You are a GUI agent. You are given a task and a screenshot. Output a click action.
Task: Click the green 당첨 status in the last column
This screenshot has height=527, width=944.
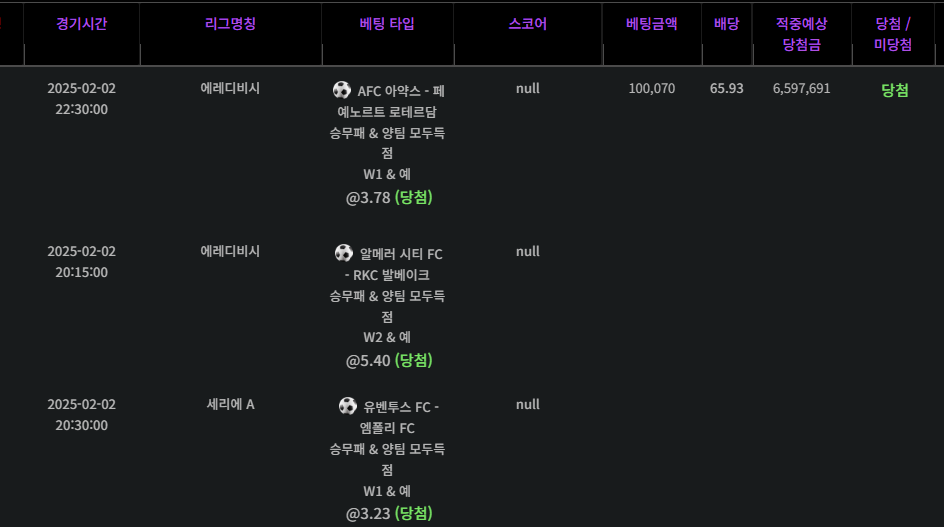[x=895, y=90]
